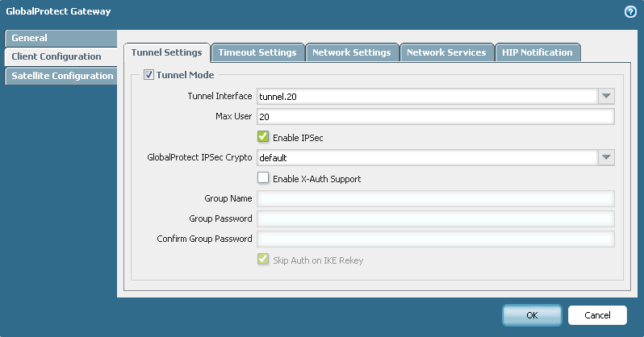Viewport: 644px width, 337px height.
Task: Toggle Skip Auth on IKE Rekey
Action: (262, 260)
